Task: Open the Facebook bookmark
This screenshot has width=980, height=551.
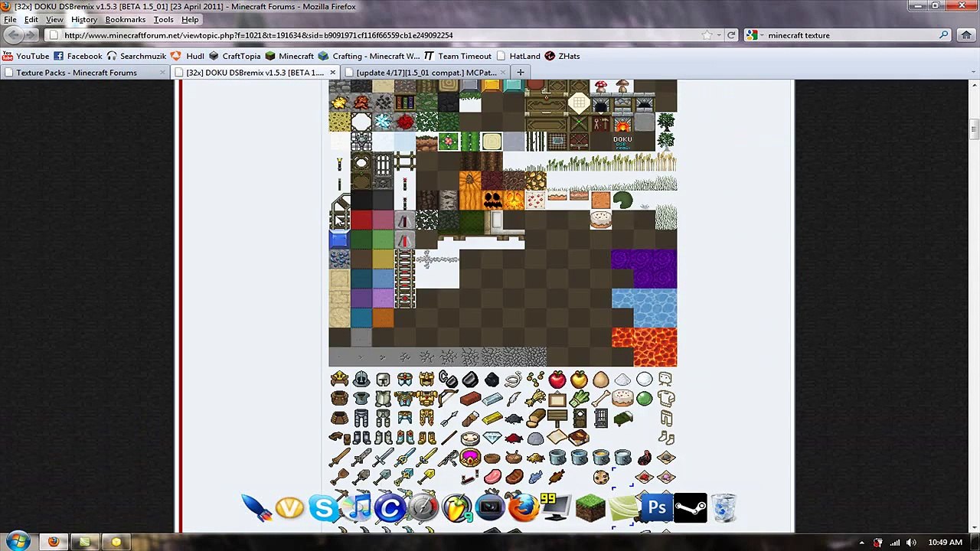Action: pyautogui.click(x=78, y=56)
